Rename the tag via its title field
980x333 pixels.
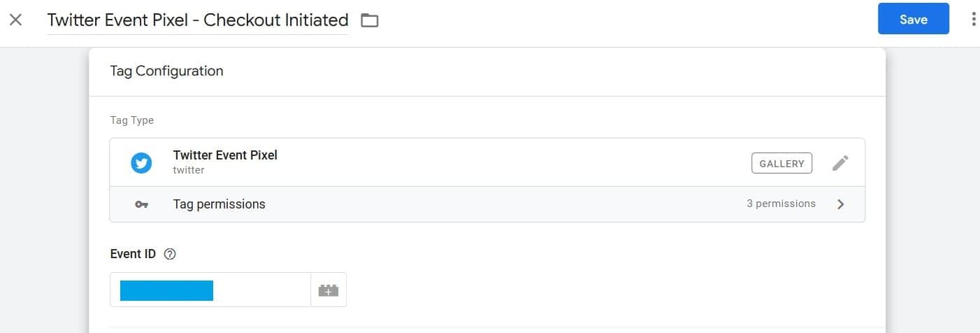[197, 20]
